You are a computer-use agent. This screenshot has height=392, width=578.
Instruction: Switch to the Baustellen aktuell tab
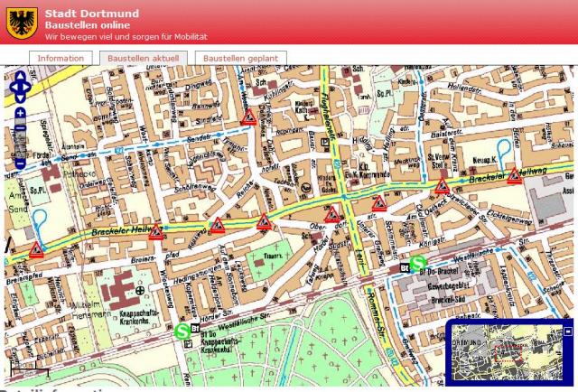144,59
